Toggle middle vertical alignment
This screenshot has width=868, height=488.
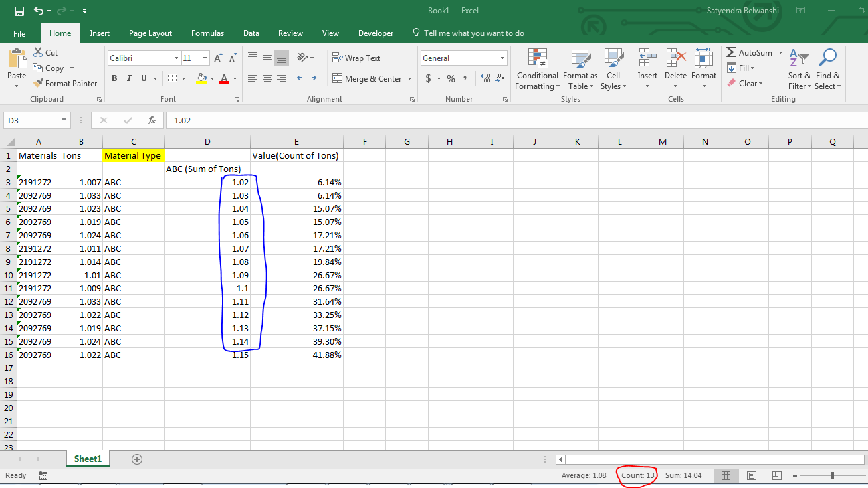pos(267,58)
